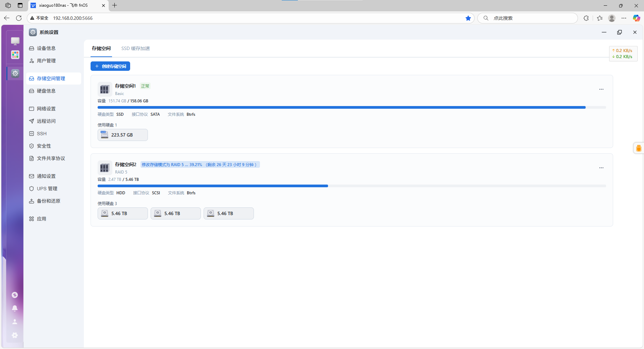Screen dimensions: 644x349
Task: Open browser settings and more menu
Action: 624,18
